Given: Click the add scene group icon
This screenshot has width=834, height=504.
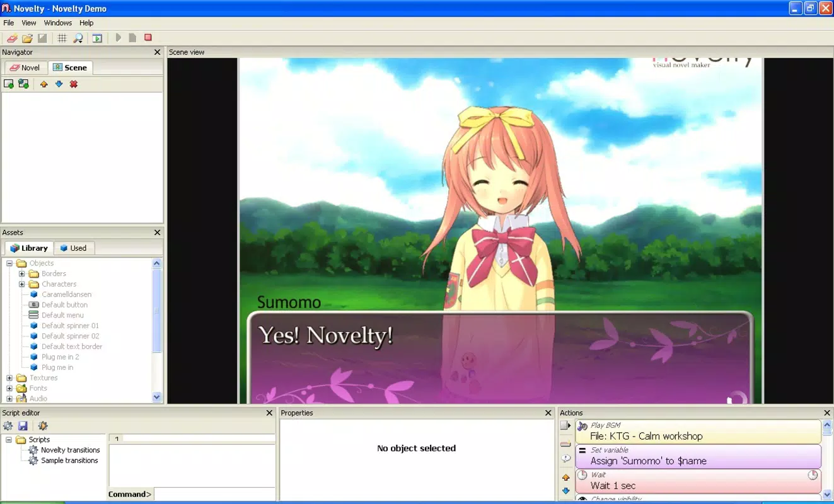Looking at the screenshot, I should pos(23,84).
